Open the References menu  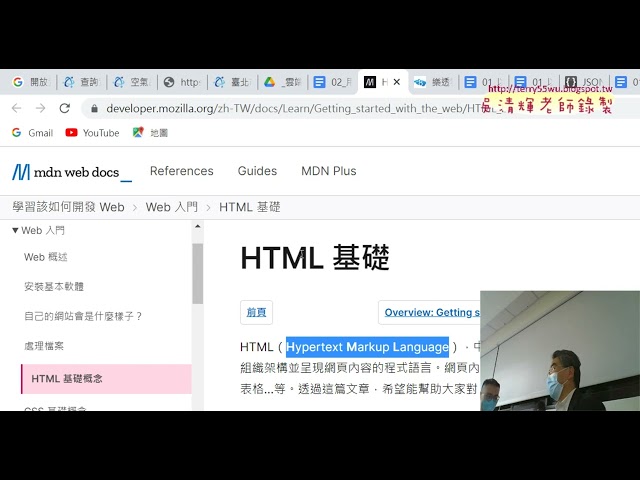(182, 171)
